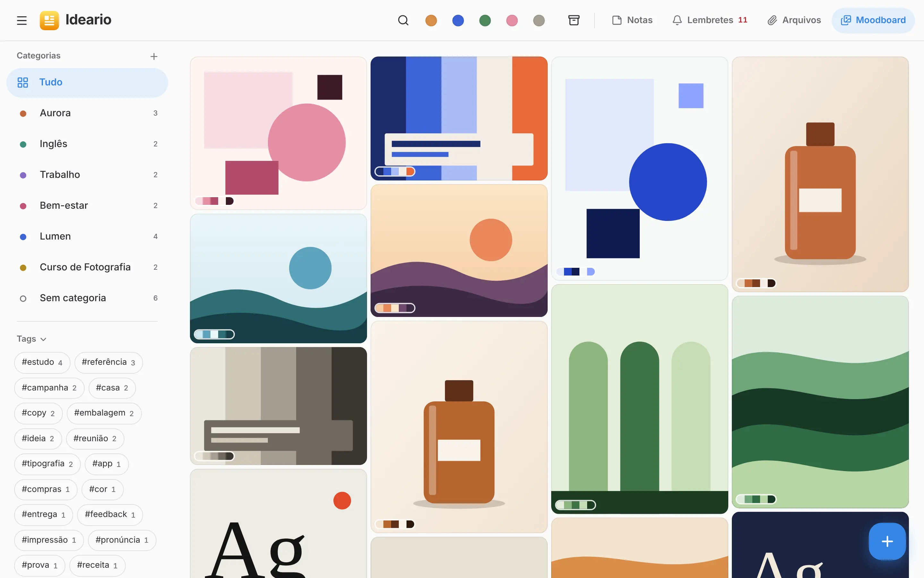
Task: Open the Lembretes tab
Action: point(710,20)
